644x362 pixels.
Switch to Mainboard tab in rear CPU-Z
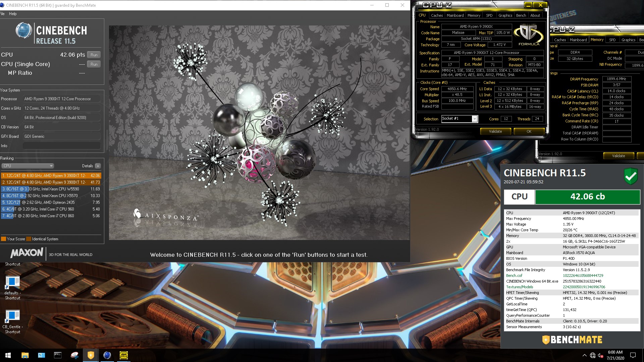pos(578,40)
